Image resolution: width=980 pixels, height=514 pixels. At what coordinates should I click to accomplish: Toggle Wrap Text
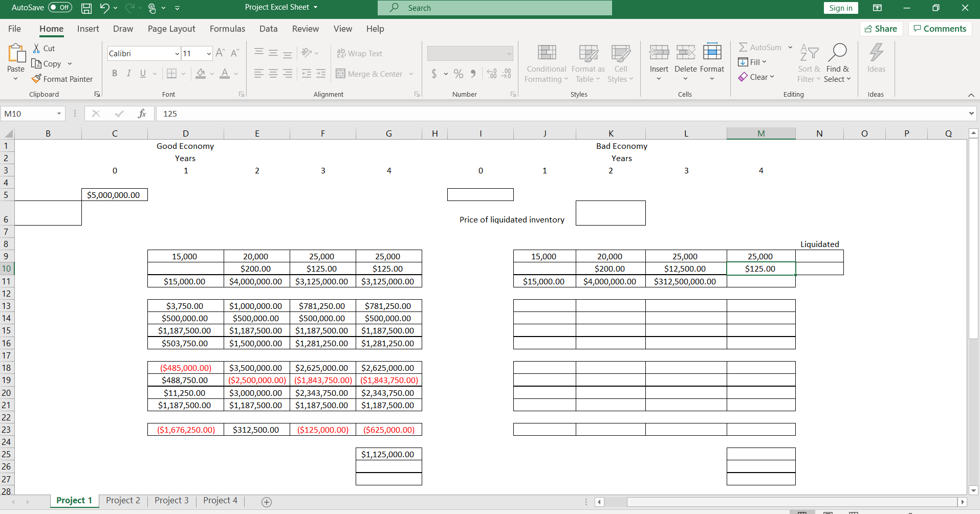coord(360,53)
